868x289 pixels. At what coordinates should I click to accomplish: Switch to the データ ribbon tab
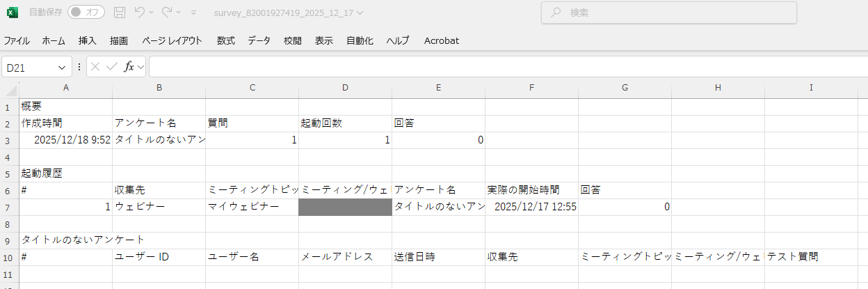pos(259,40)
